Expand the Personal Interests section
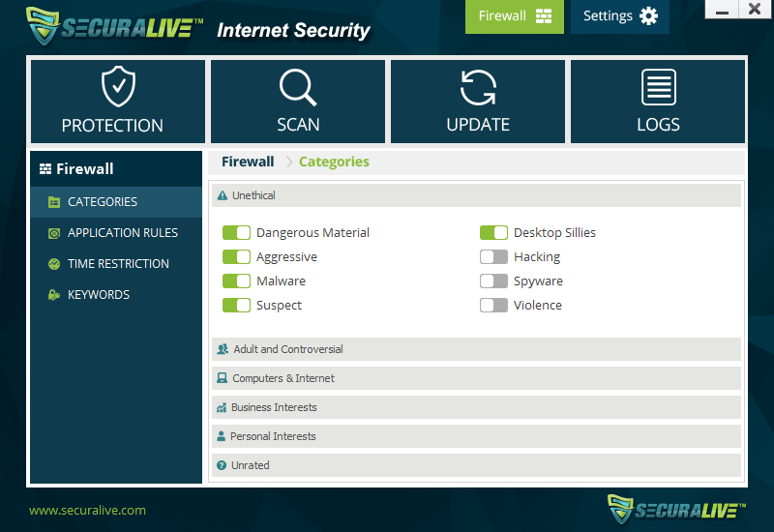 pos(476,436)
